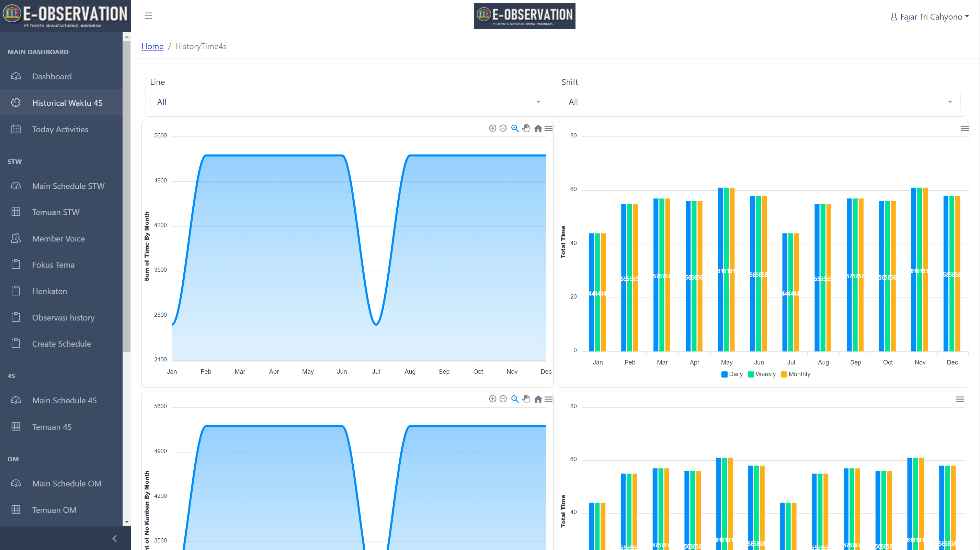Click the sidebar scrollbar down arrow
This screenshot has height=550, width=980.
(x=127, y=522)
